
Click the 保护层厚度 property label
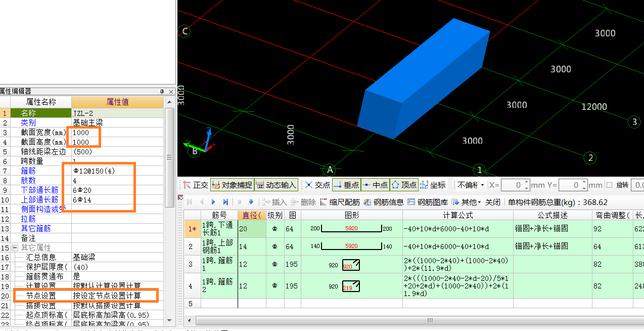(x=47, y=267)
